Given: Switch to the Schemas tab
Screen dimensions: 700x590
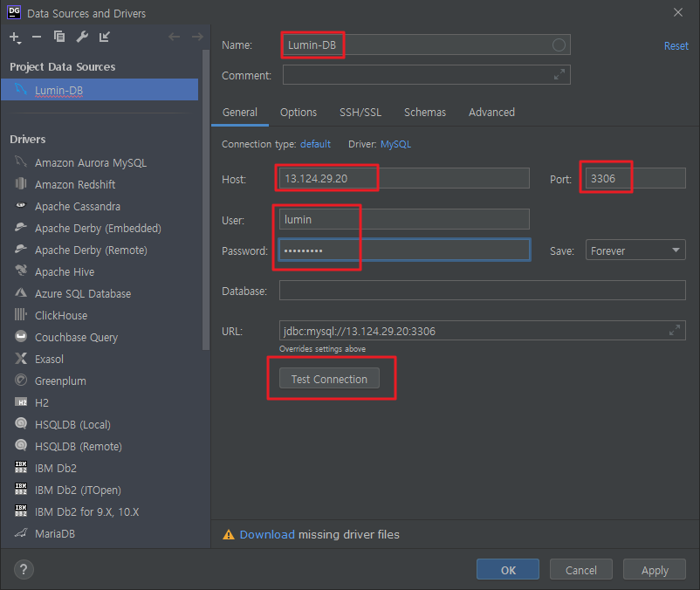Looking at the screenshot, I should [425, 112].
